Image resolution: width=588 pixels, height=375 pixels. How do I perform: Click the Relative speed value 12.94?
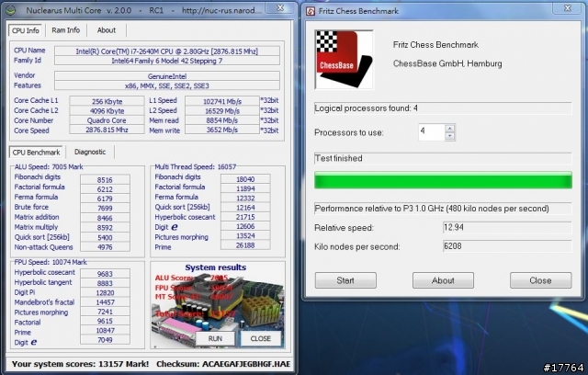[507, 227]
